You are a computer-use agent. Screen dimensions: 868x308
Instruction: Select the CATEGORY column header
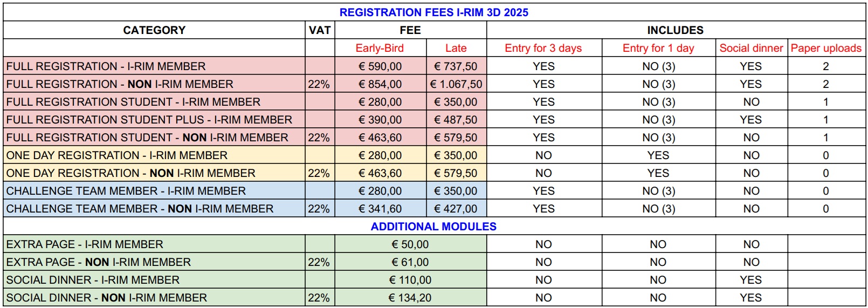point(154,30)
